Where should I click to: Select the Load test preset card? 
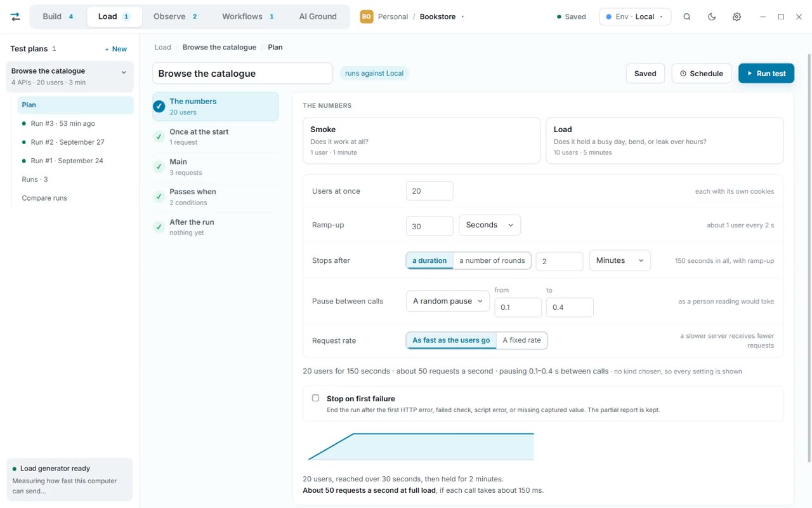pos(664,140)
